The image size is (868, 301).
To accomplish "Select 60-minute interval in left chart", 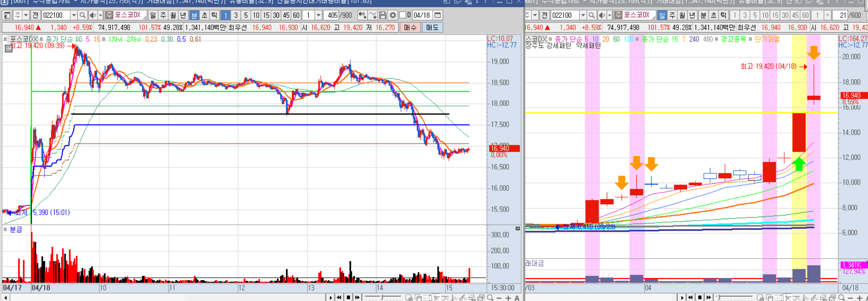I will [296, 15].
